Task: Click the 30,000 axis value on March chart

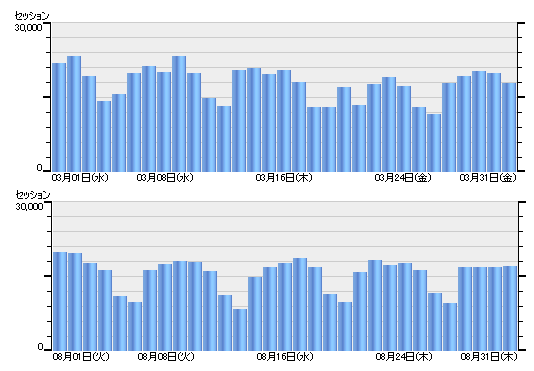Action: click(28, 27)
